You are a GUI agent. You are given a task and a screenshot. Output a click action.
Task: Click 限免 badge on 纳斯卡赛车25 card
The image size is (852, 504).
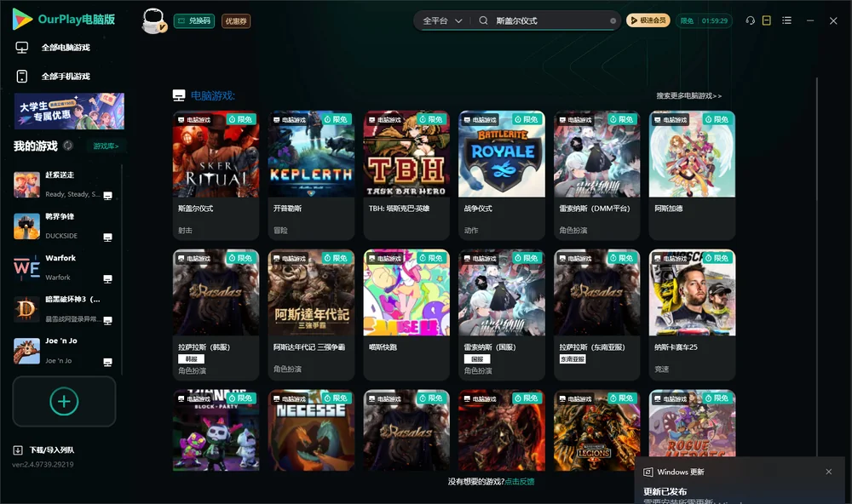717,258
